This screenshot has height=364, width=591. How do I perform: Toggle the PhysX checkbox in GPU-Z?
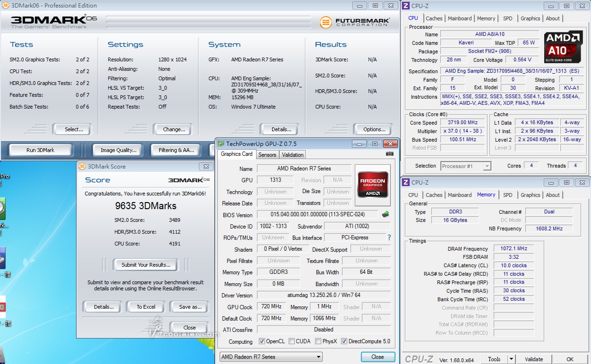click(318, 341)
